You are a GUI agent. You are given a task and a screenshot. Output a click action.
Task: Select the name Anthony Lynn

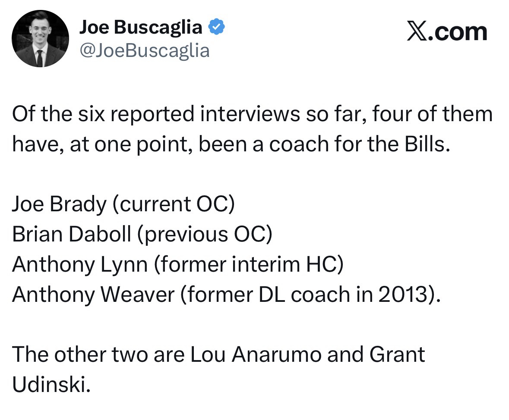79,264
